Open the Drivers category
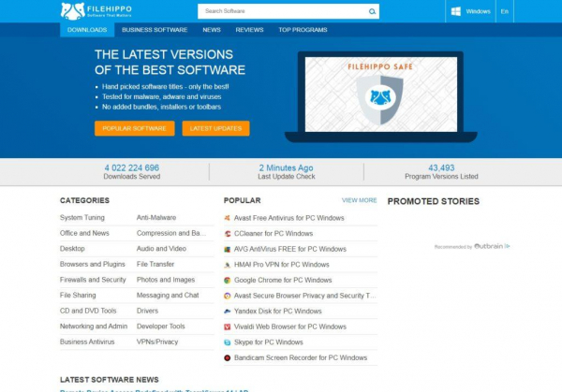This screenshot has height=392, width=562. (x=147, y=311)
